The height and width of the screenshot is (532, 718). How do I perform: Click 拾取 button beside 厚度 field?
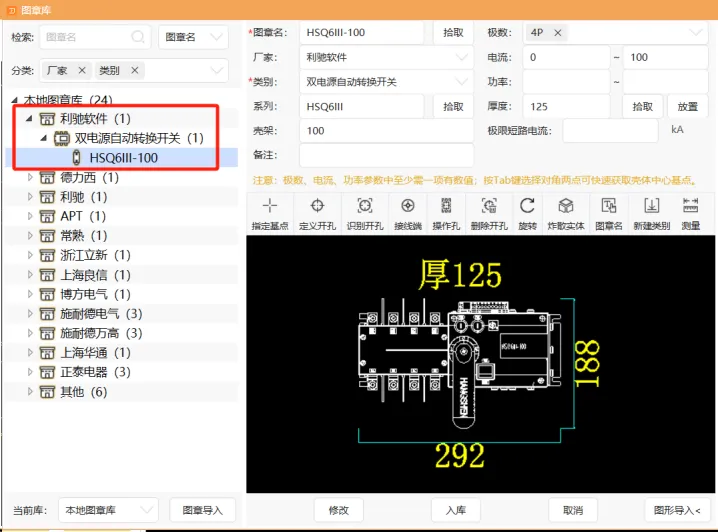642,107
